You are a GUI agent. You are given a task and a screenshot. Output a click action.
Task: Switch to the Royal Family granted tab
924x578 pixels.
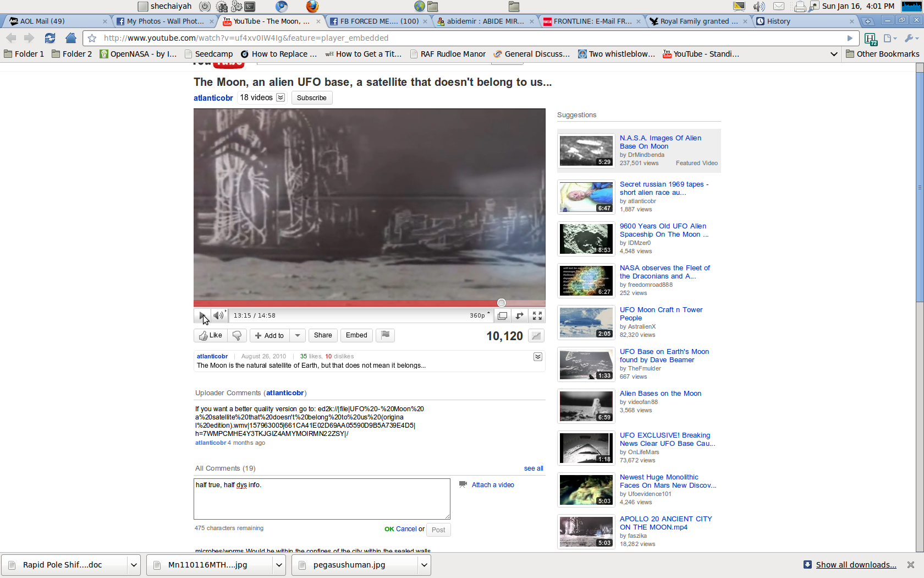(x=698, y=21)
